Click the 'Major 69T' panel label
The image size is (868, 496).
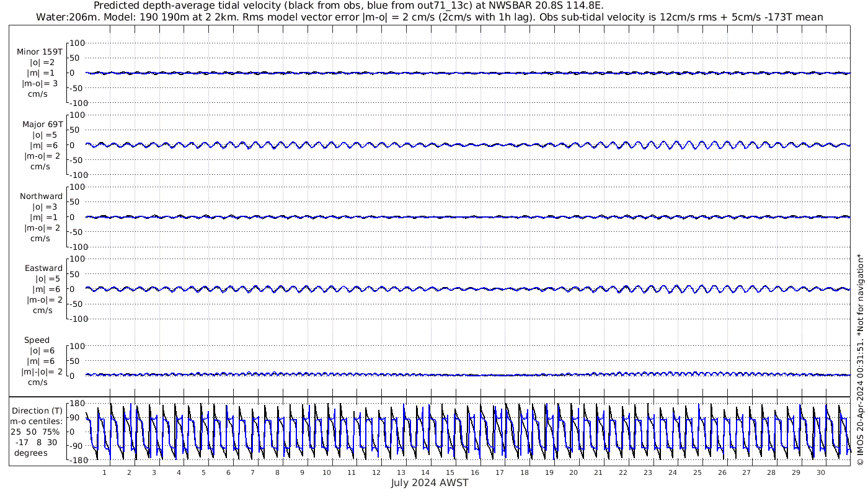coord(42,124)
